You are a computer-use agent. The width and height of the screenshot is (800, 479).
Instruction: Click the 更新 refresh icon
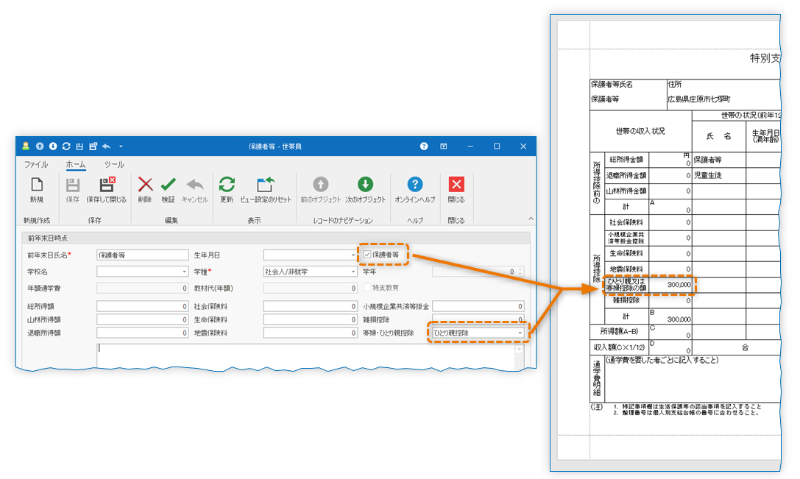coord(227,185)
